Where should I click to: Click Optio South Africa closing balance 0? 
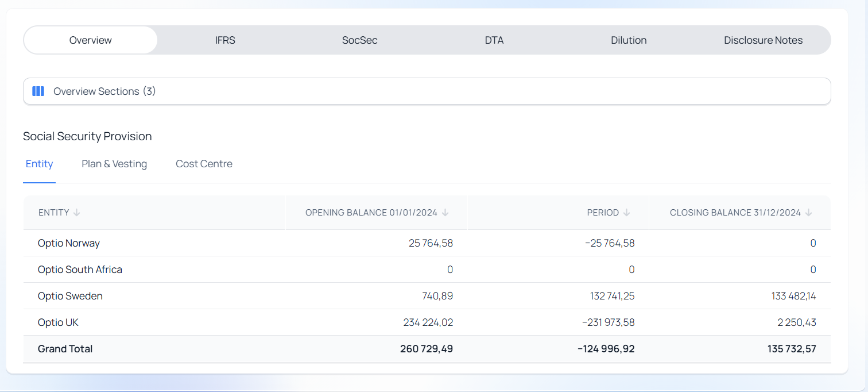coord(813,270)
